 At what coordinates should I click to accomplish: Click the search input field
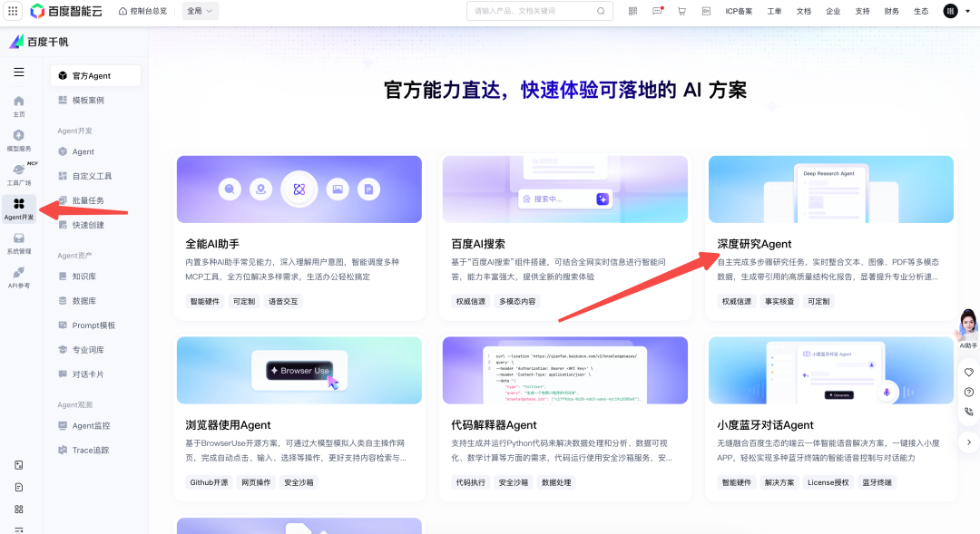click(535, 11)
